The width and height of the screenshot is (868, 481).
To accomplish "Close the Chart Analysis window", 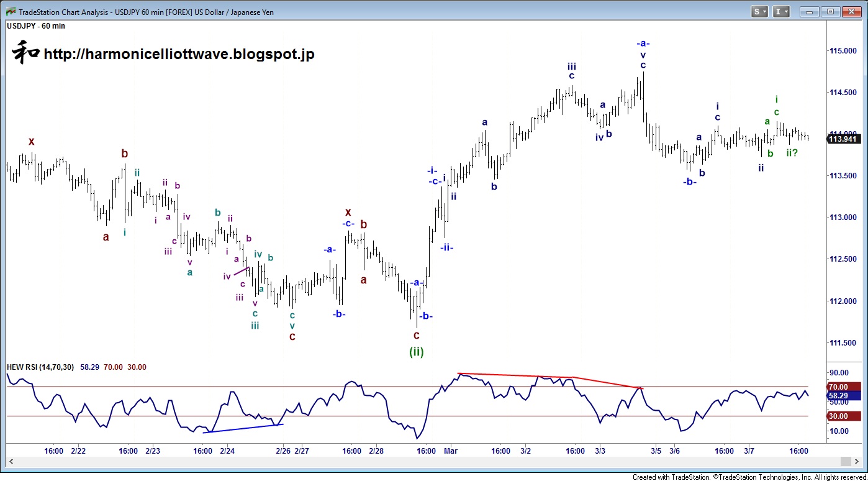I will [851, 11].
